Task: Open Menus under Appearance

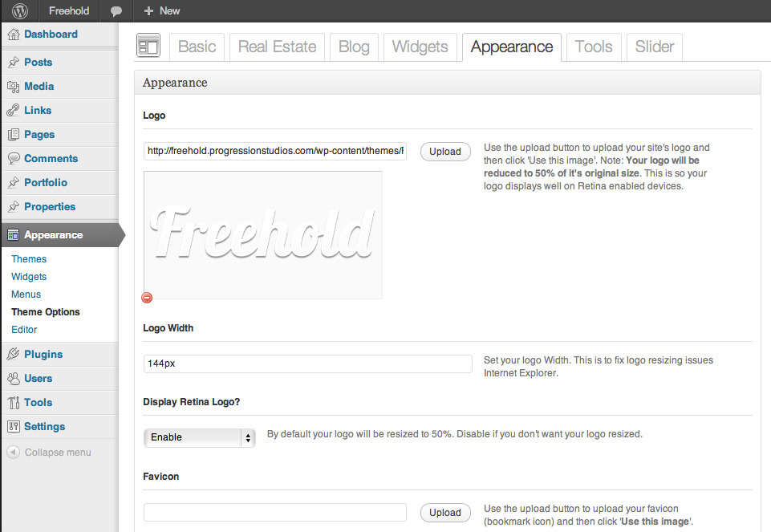Action: 26,294
